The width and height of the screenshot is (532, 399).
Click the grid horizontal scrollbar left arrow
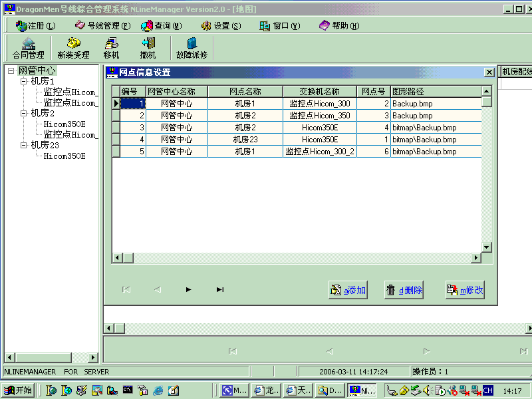pos(118,258)
